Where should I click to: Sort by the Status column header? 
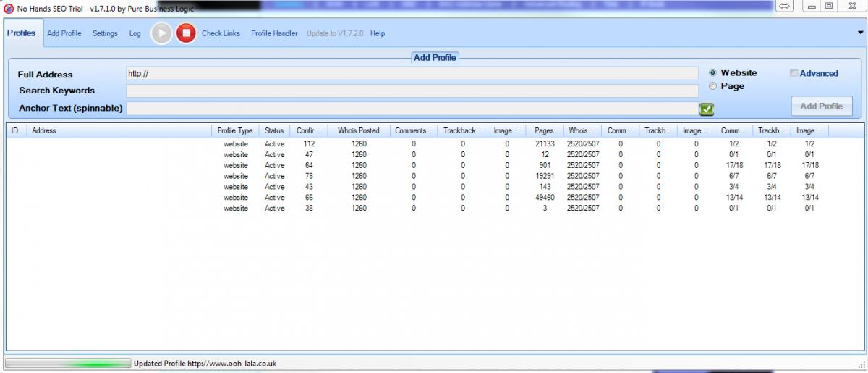(x=274, y=131)
